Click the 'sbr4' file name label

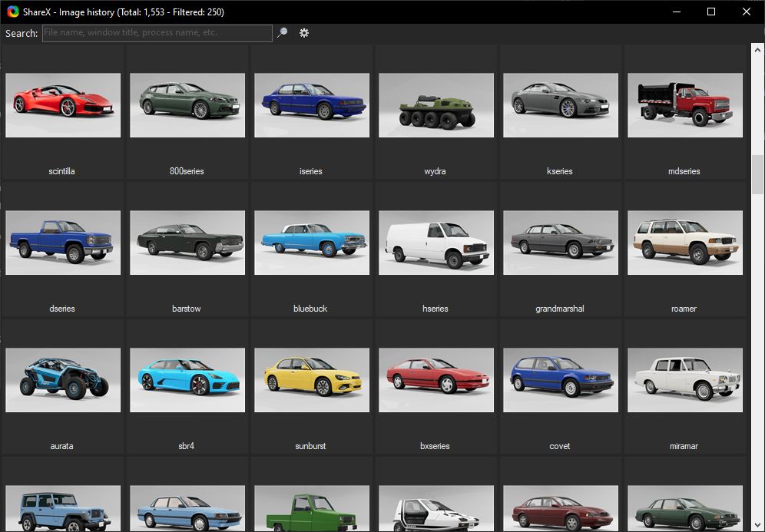click(187, 446)
